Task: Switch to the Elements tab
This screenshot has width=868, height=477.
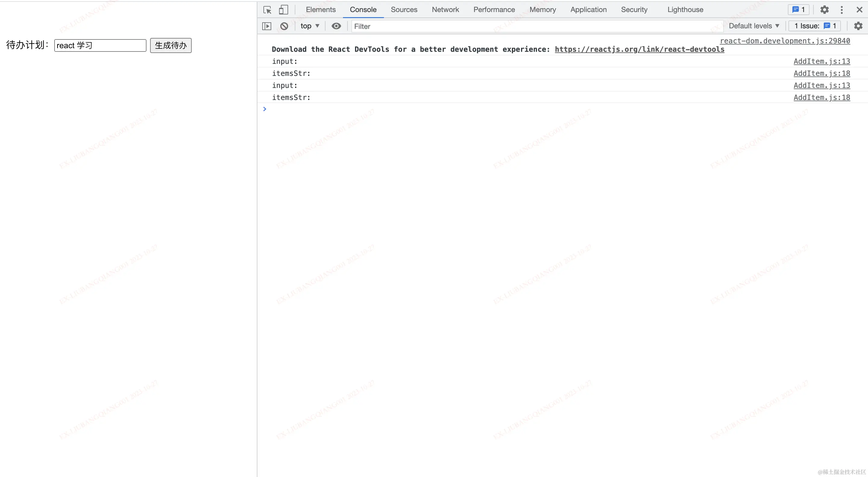Action: coord(320,10)
